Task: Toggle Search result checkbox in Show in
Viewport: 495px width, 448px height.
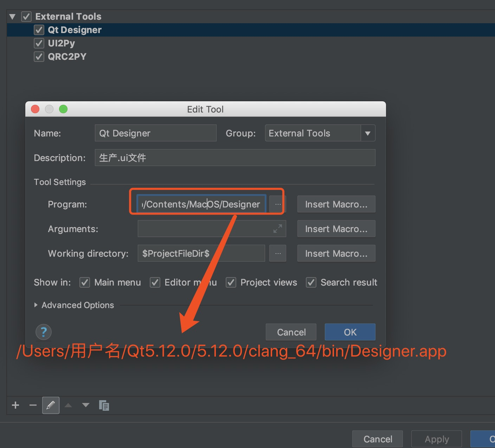Action: tap(311, 282)
